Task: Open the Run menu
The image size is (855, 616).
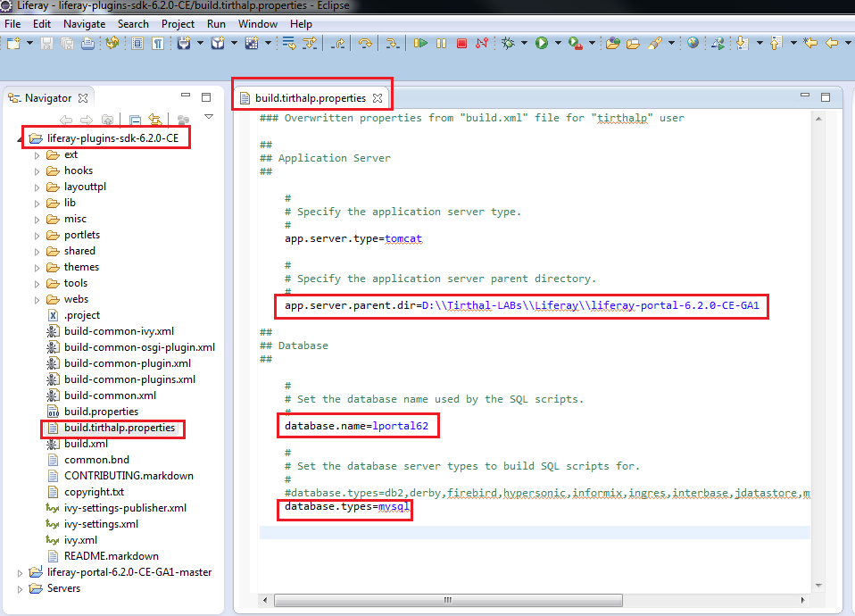Action: coord(216,24)
